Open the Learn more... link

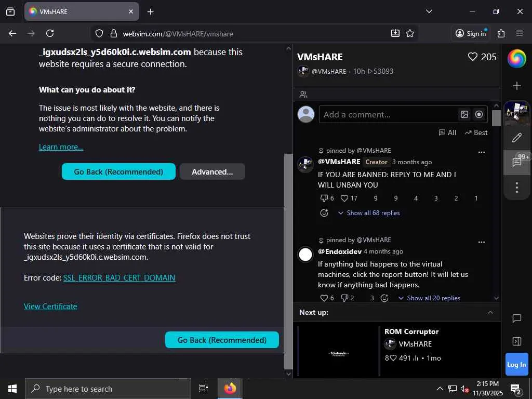61,147
